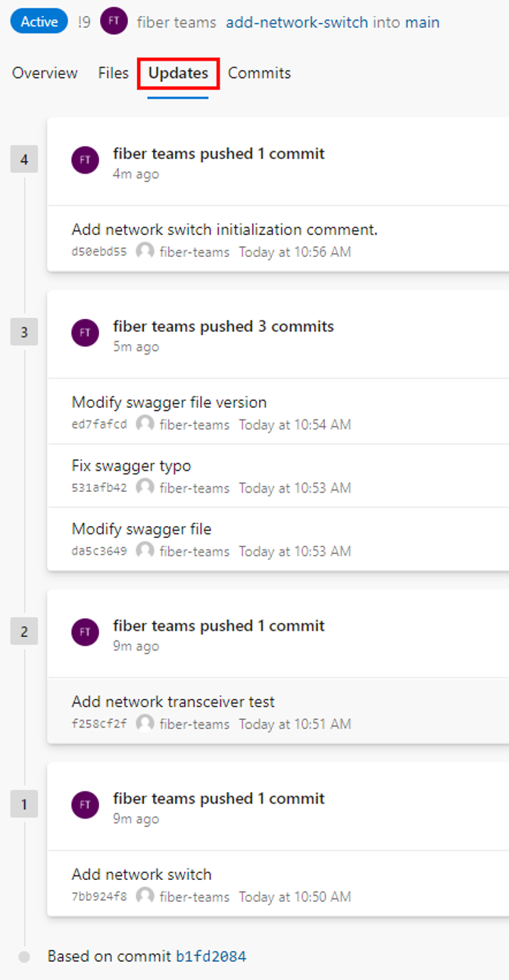
Task: Switch to the Files tab
Action: [113, 74]
